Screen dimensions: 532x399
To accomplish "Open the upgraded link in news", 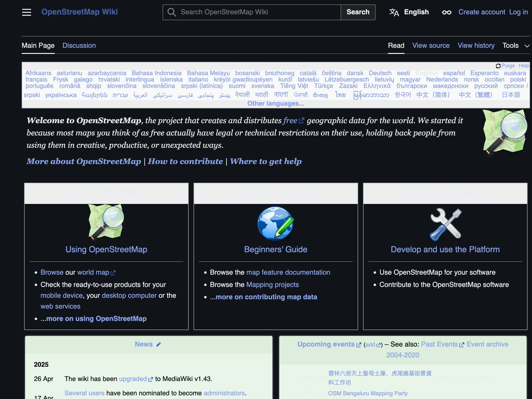I will [136, 379].
